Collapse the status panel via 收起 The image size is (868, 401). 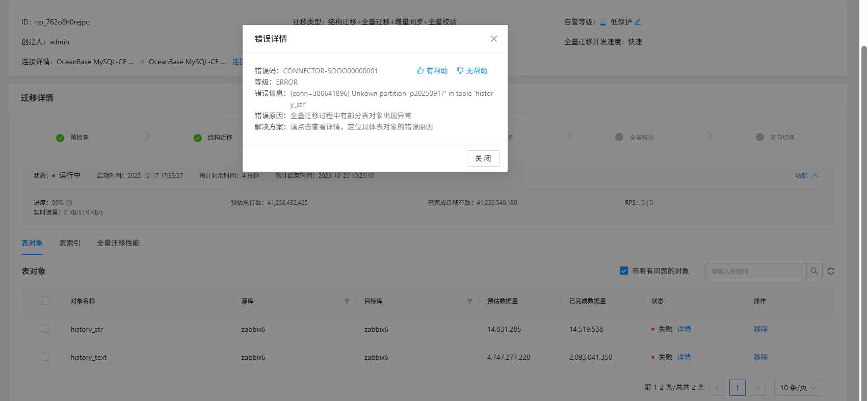806,176
